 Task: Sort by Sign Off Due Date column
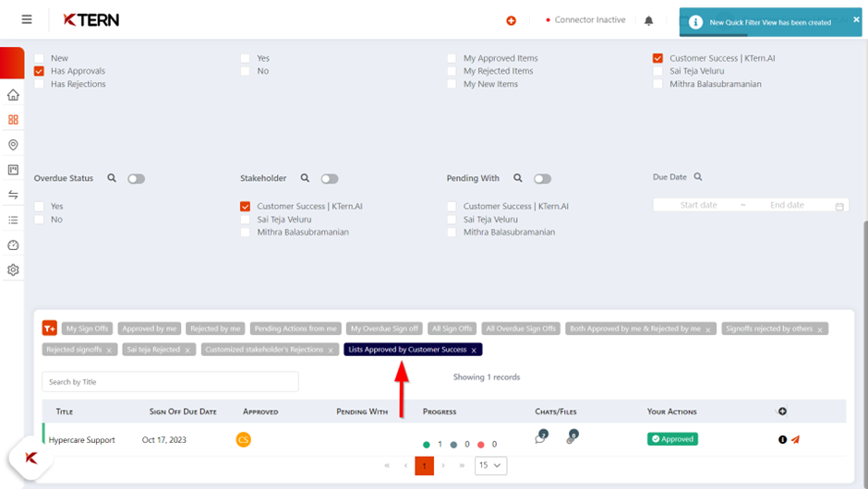tap(183, 411)
